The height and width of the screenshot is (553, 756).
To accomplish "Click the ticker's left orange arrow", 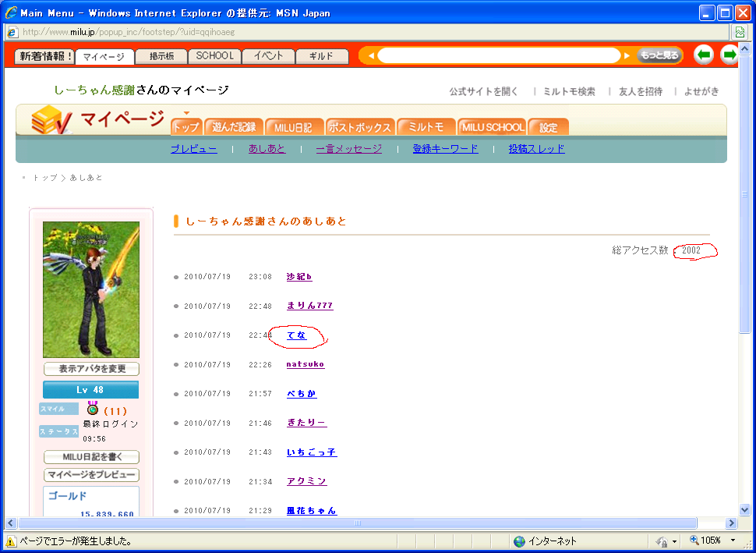I will click(x=371, y=56).
